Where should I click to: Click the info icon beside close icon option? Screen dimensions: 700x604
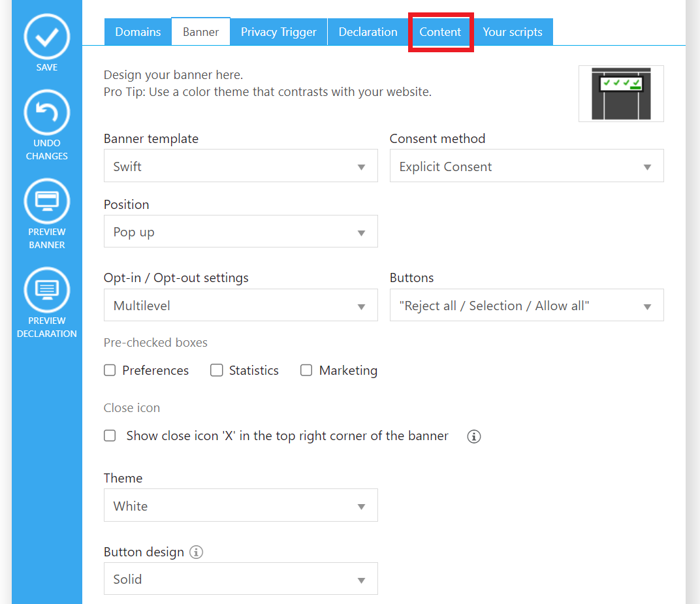(x=474, y=436)
